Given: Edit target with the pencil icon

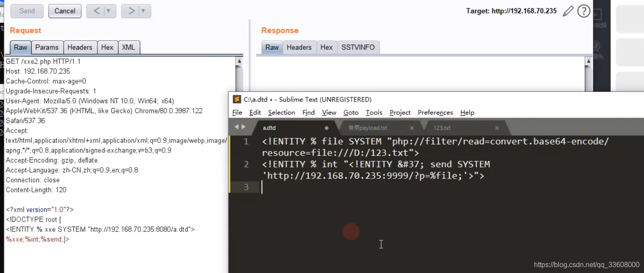Looking at the screenshot, I should 568,11.
